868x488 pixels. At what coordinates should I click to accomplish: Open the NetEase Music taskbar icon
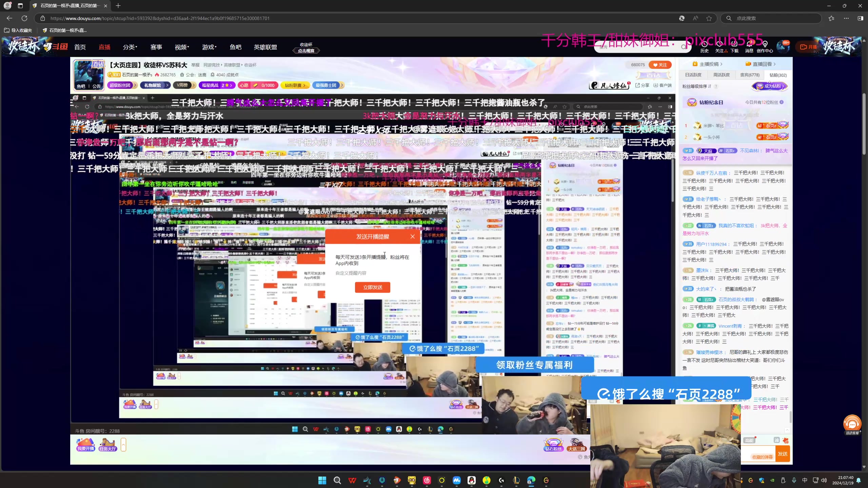427,480
